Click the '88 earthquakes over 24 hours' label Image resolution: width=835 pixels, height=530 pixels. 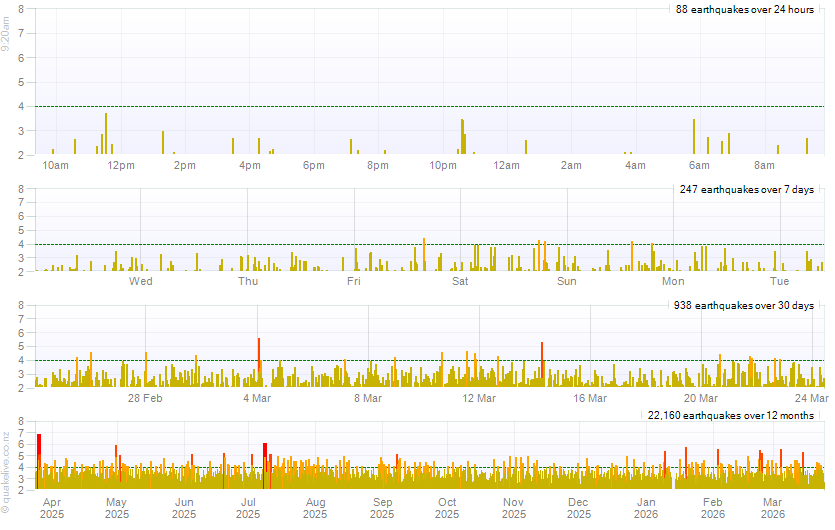click(x=745, y=10)
